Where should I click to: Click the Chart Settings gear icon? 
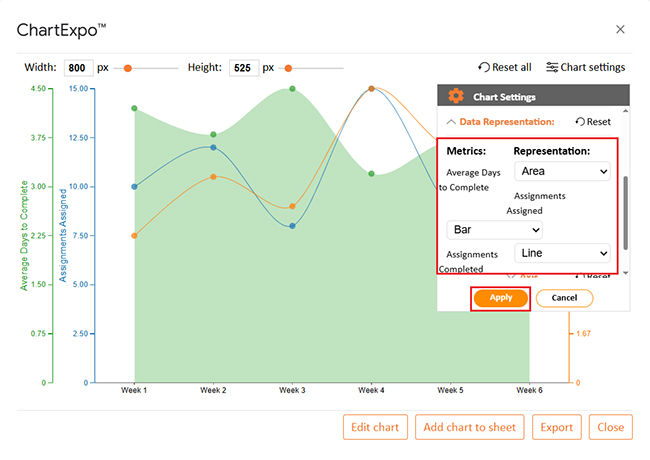point(456,96)
